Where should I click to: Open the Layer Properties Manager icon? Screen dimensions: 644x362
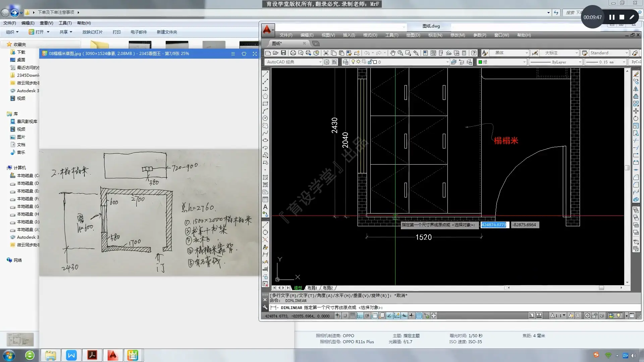pos(345,62)
